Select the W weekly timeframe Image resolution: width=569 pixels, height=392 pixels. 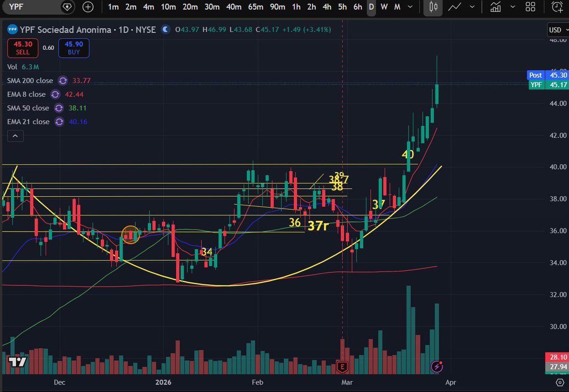pos(384,7)
